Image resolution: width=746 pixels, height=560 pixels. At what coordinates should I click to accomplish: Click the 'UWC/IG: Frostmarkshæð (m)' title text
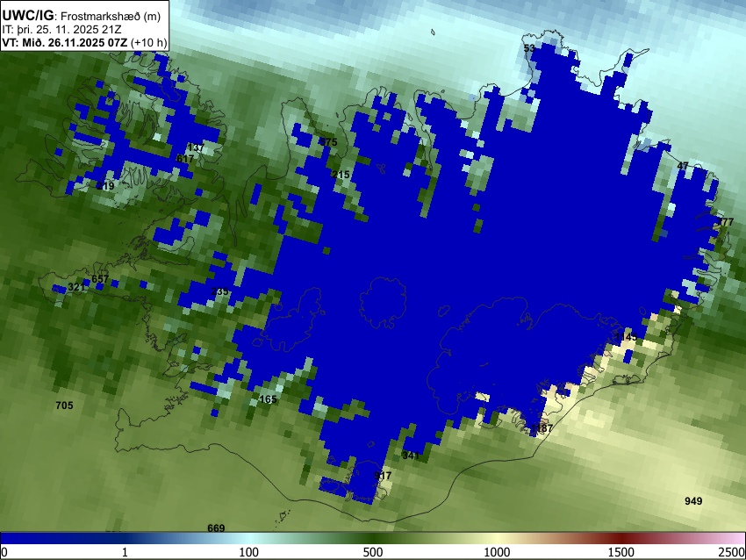(82, 16)
